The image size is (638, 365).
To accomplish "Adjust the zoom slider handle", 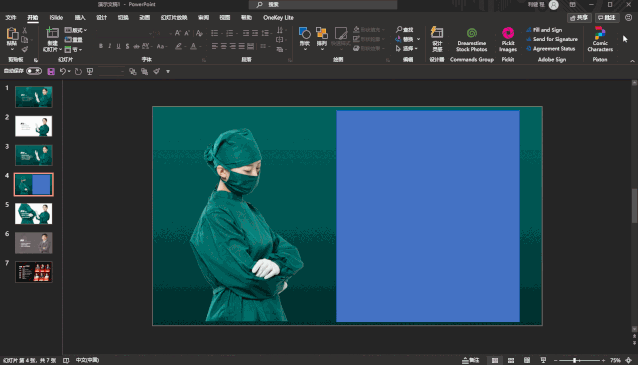I will point(575,360).
